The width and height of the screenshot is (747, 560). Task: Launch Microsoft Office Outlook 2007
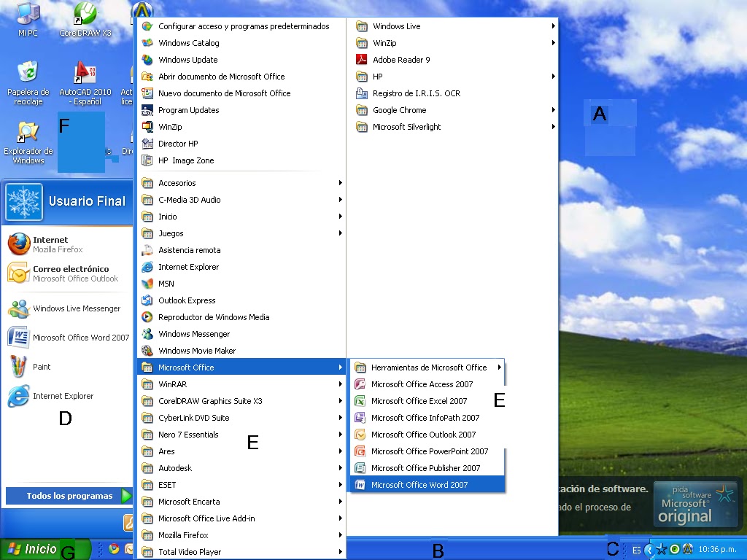[427, 435]
